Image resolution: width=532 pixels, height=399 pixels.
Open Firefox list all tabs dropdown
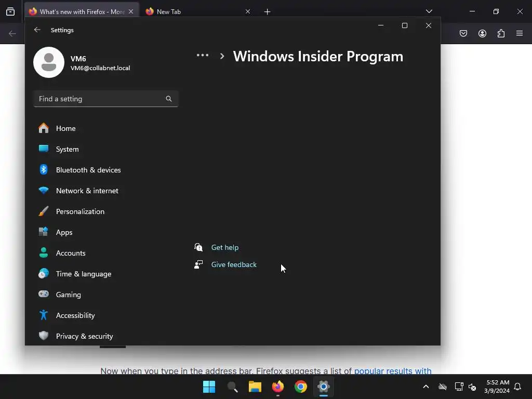click(429, 11)
